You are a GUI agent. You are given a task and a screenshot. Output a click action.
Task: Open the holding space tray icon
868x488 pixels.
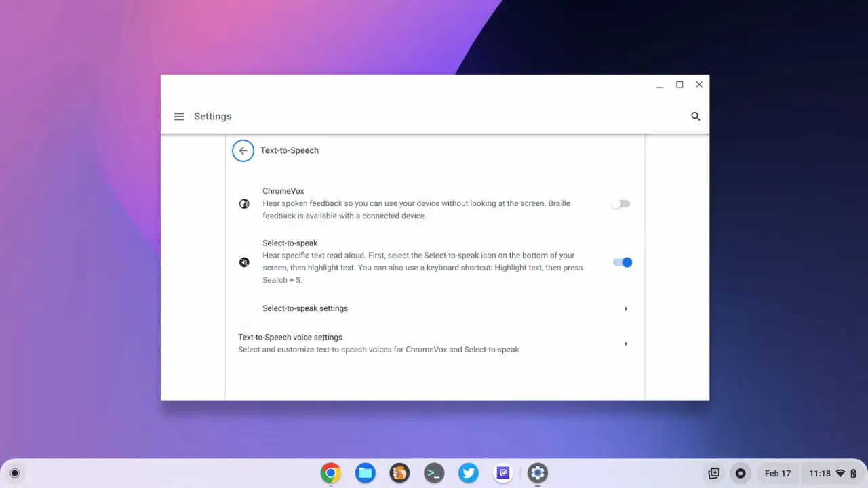(713, 474)
